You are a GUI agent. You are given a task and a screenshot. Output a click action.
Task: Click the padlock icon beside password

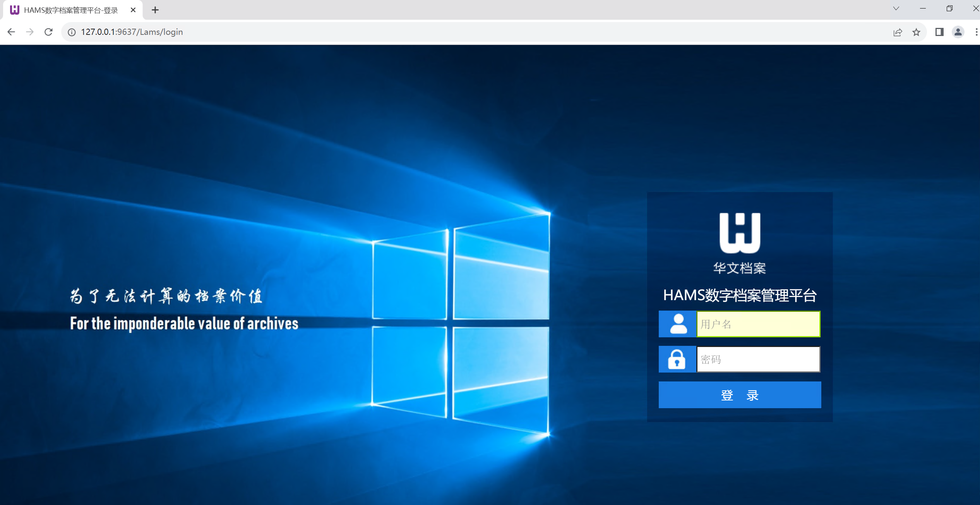pos(677,359)
